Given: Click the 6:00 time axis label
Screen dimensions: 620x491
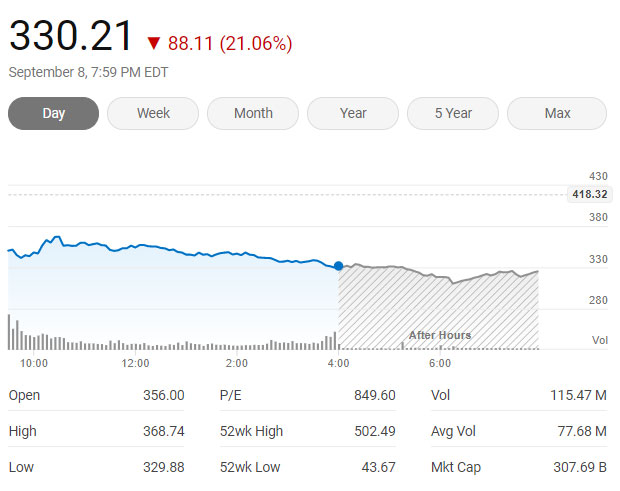Looking at the screenshot, I should point(439,363).
